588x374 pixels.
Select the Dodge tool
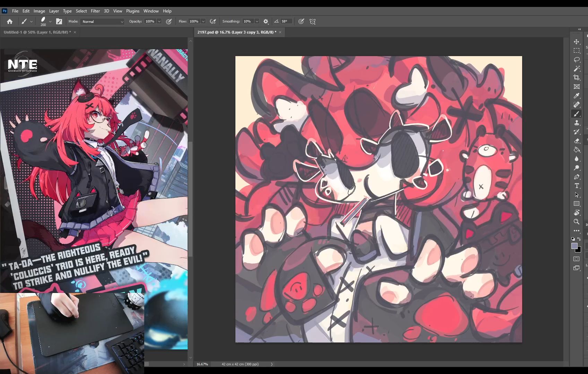[x=577, y=168]
